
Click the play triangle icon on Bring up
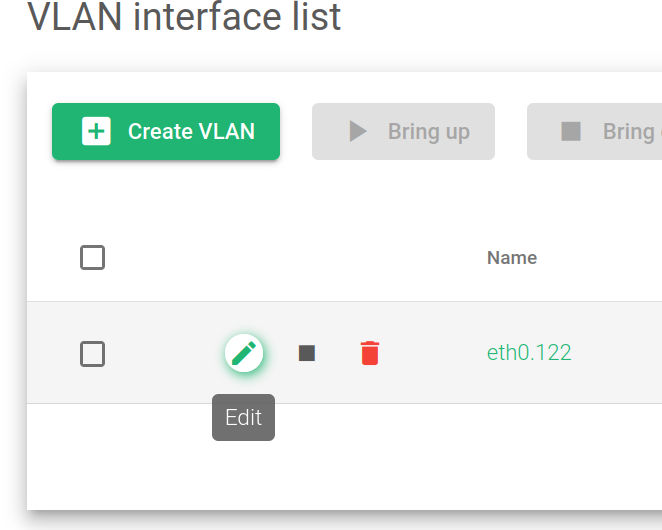coord(358,131)
